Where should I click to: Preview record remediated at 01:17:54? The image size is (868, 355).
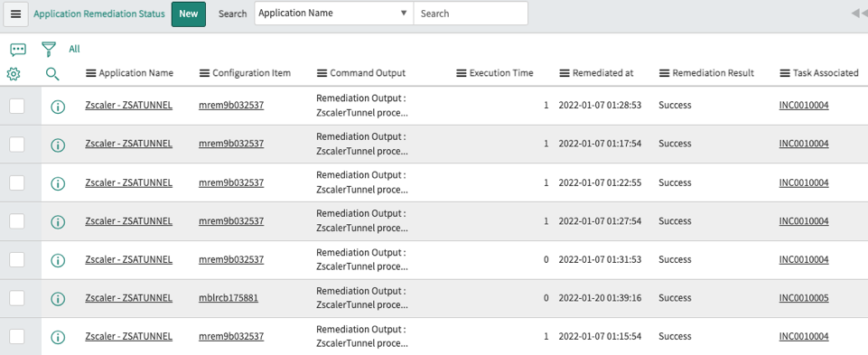click(x=58, y=145)
